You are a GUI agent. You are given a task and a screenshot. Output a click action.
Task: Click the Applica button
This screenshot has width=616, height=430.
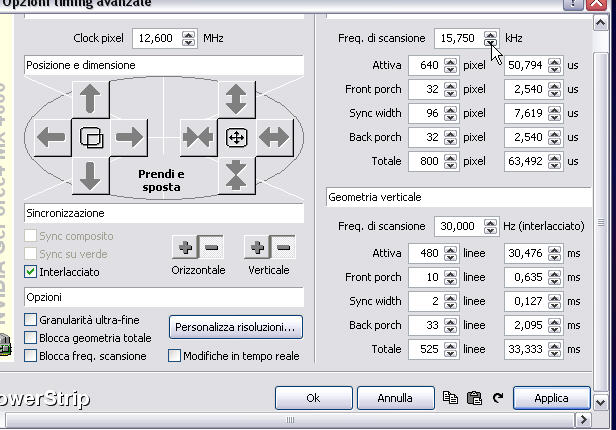click(x=551, y=398)
